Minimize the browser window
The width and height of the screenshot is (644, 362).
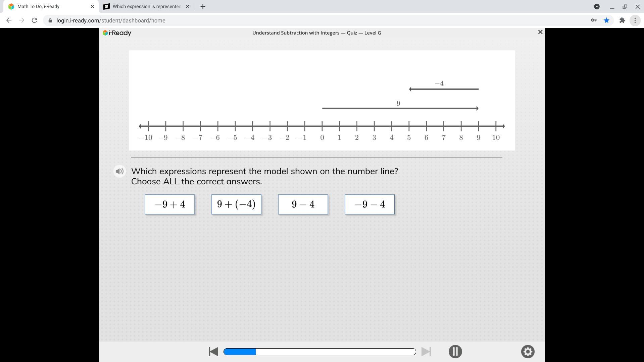point(612,6)
